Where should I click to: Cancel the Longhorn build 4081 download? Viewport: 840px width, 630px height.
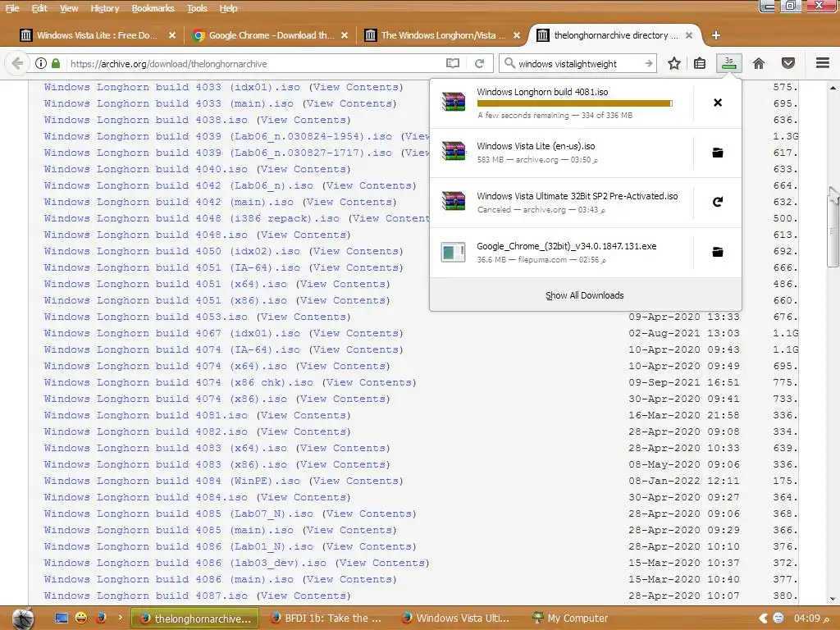click(x=717, y=103)
